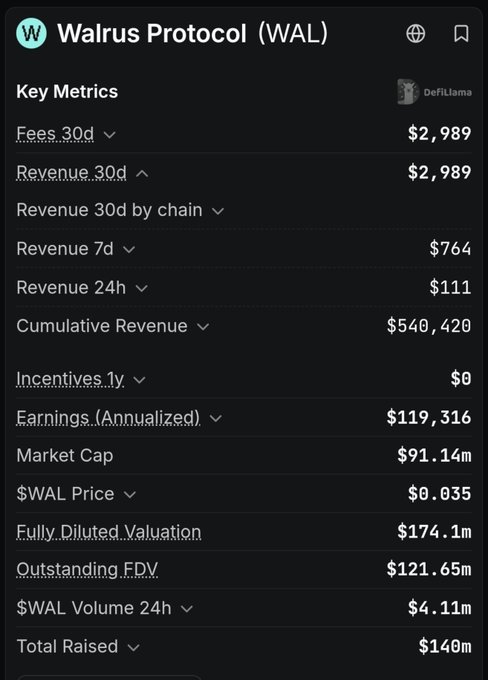Expand the Cumulative Revenue row
Viewport: 488px width, 680px height.
[x=203, y=327]
